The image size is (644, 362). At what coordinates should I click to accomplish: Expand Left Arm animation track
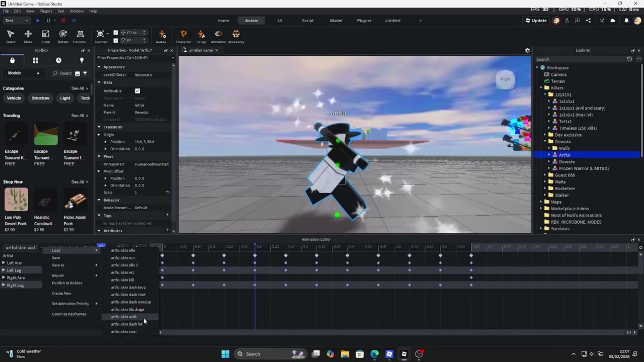pyautogui.click(x=4, y=263)
